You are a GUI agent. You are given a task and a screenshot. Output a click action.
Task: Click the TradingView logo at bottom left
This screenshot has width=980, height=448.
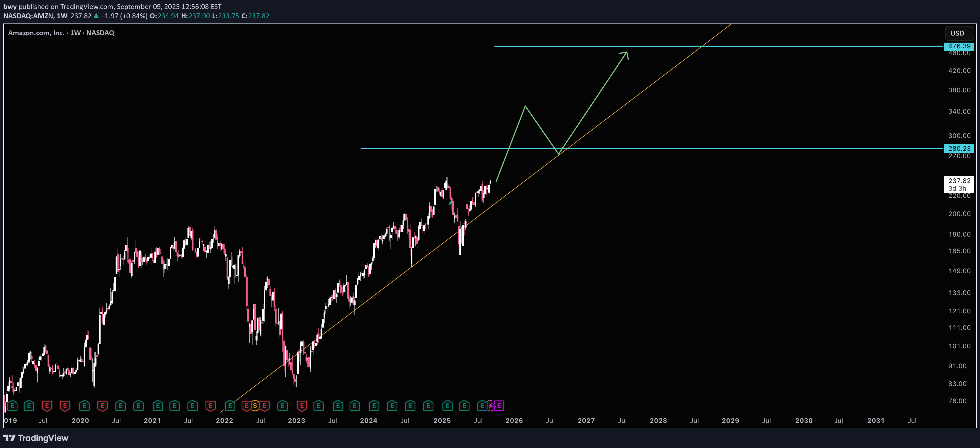click(36, 438)
